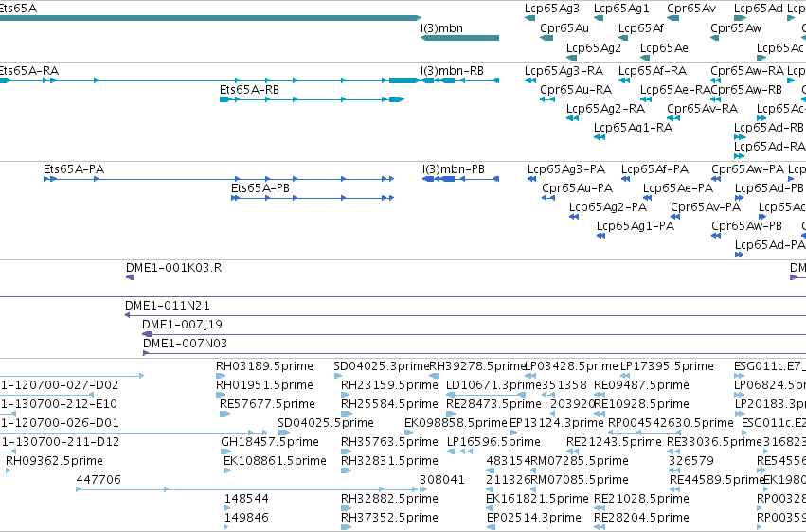The width and height of the screenshot is (806, 532).
Task: Click the Cpr65Aw gene label
Action: 736,28
